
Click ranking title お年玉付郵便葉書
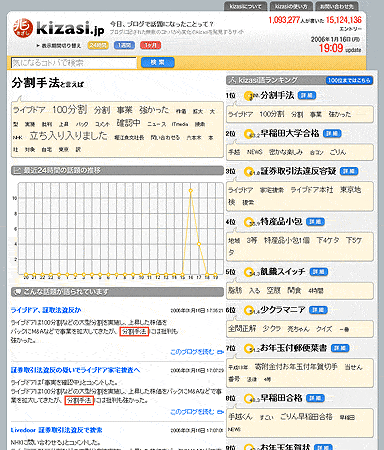coord(293,348)
